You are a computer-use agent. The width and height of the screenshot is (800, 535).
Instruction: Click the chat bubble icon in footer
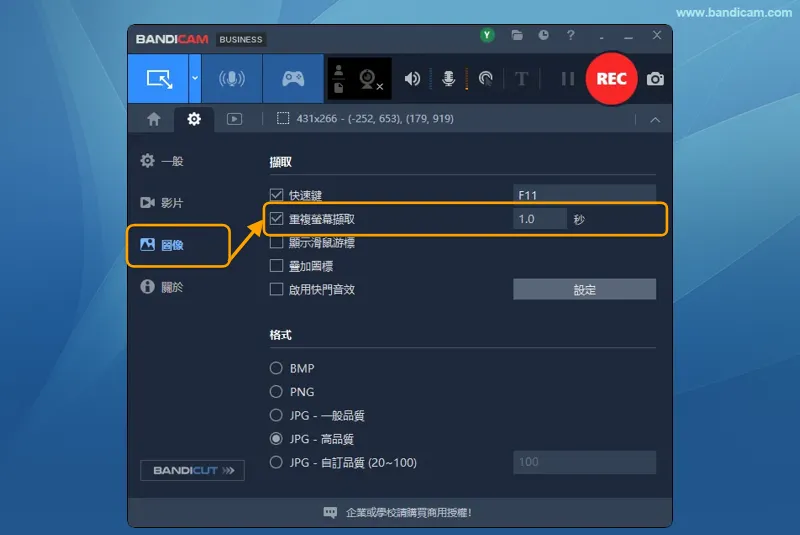pyautogui.click(x=330, y=513)
